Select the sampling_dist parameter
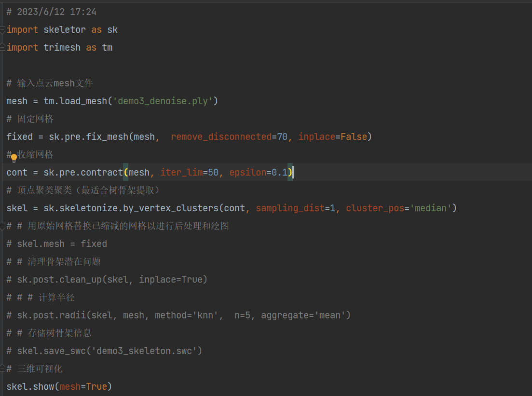This screenshot has height=396, width=532. 290,208
